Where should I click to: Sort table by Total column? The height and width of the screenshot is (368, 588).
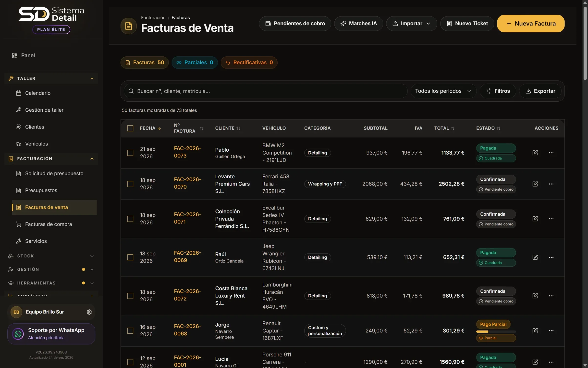[453, 128]
